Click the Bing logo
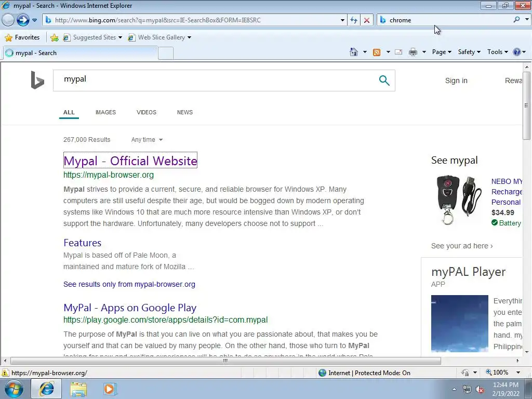The width and height of the screenshot is (532, 399). tap(37, 80)
